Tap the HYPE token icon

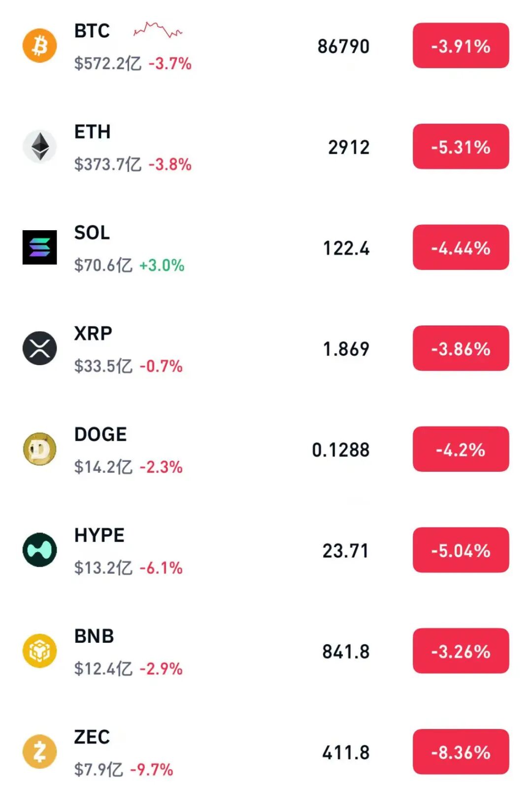coord(40,550)
